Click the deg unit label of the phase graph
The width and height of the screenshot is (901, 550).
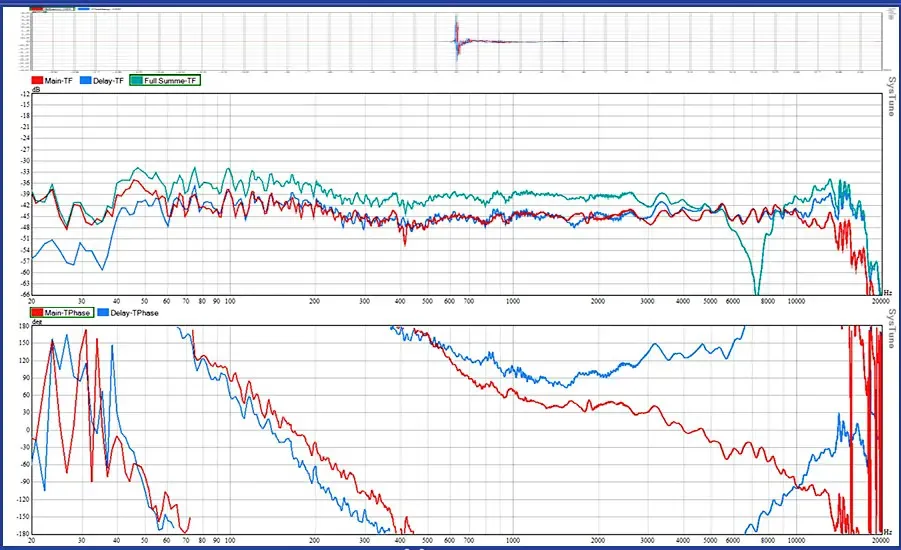tap(36, 322)
